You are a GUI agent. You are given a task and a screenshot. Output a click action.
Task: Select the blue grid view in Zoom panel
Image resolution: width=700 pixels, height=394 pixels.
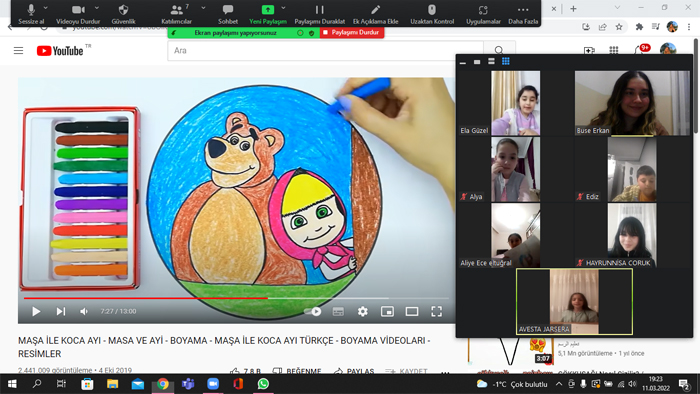[x=505, y=61]
